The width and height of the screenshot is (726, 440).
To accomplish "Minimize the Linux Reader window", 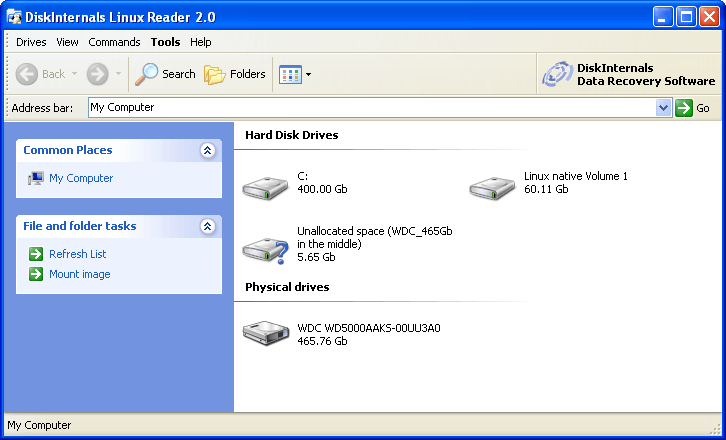I will [x=663, y=17].
